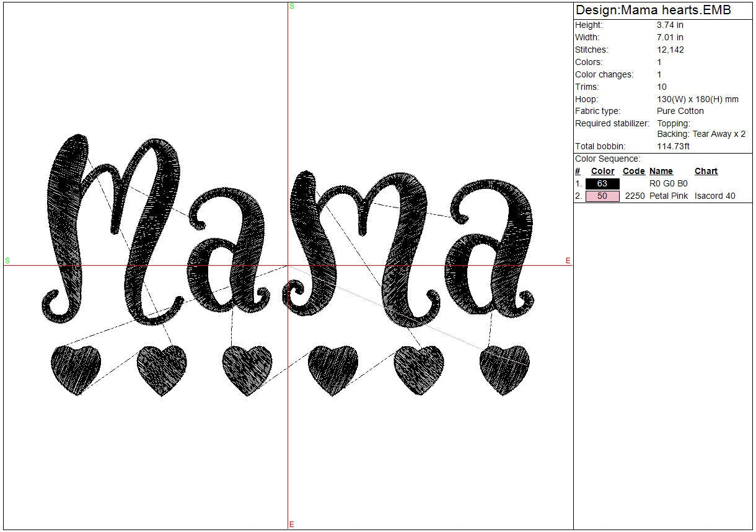Image resolution: width=756 pixels, height=532 pixels.
Task: Click the Chart column header
Action: pyautogui.click(x=706, y=172)
